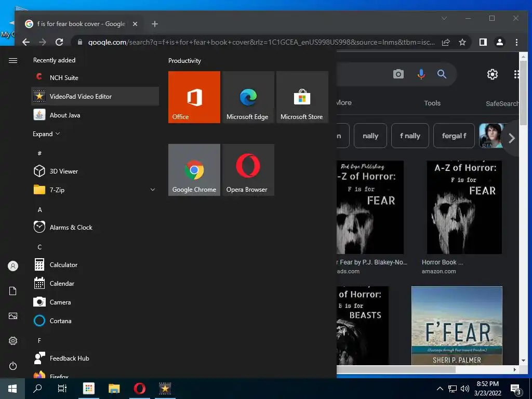Open Google quick settings gear

(493, 74)
